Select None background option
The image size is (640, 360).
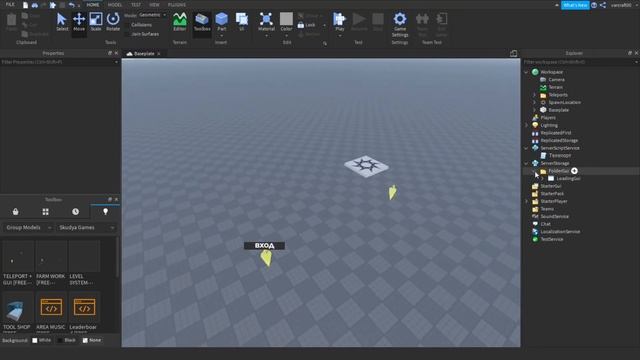pyautogui.click(x=85, y=340)
